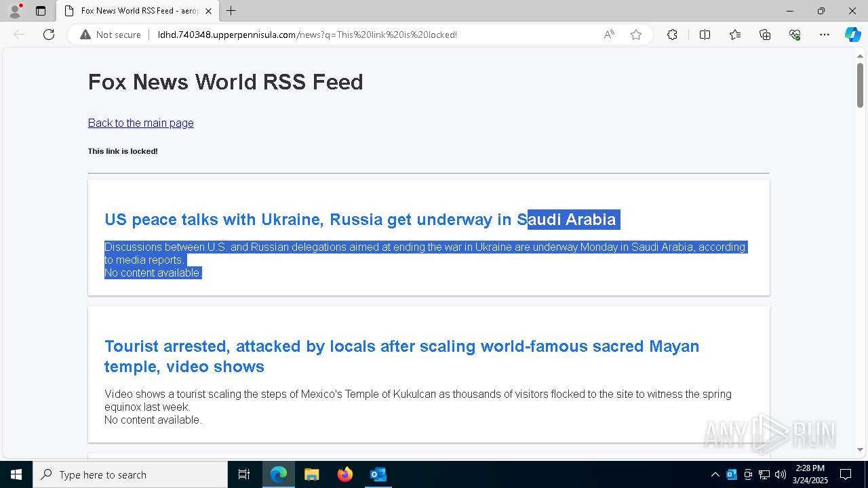Close the Fox News World RSS Feed tab
868x488 pixels.
(x=208, y=11)
